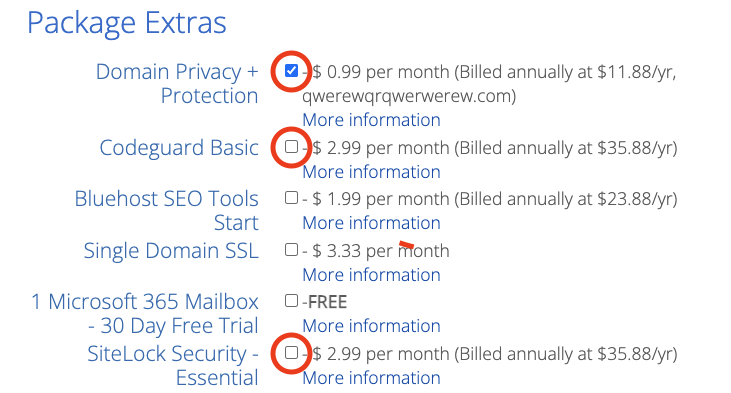731x393 pixels.
Task: Click the Bluehost SEO Tools Start label
Action: coord(166,211)
